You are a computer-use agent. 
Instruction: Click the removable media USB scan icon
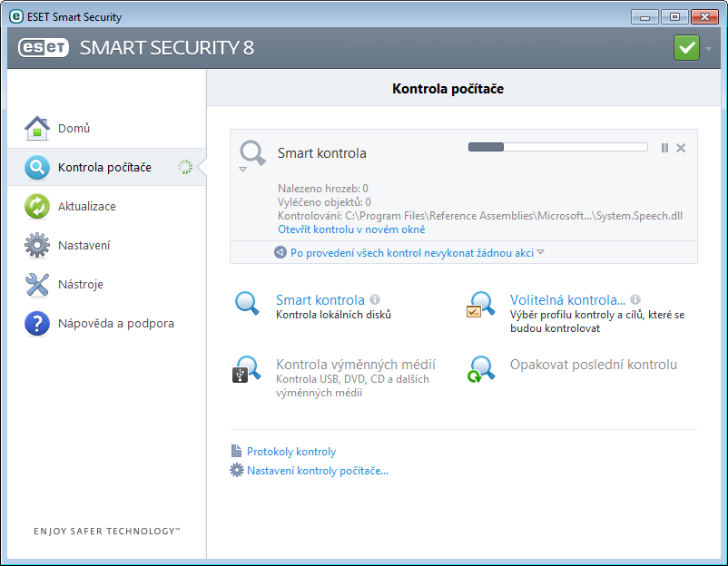click(247, 369)
